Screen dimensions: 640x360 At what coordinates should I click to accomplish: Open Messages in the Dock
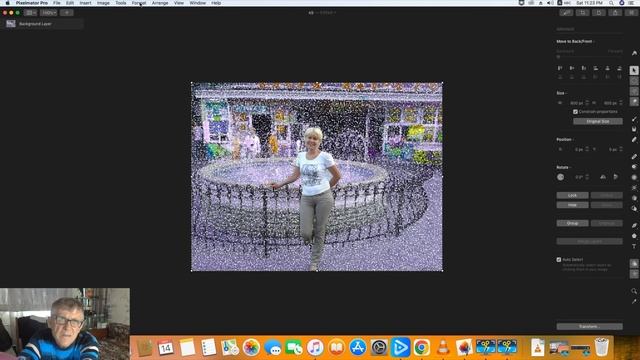click(273, 347)
